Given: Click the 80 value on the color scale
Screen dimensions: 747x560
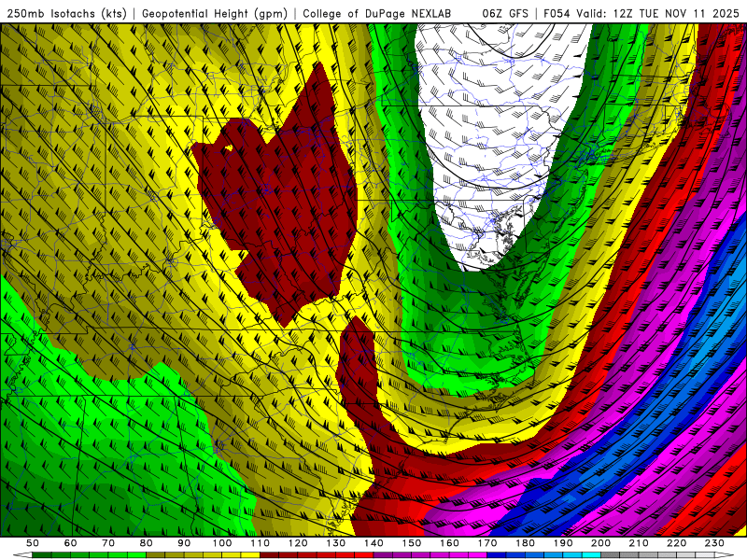Looking at the screenshot, I should pyautogui.click(x=147, y=543).
